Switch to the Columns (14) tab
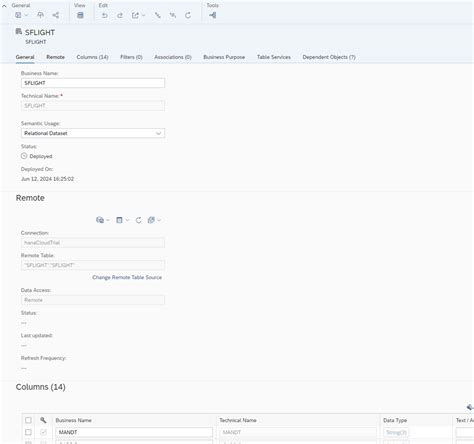This screenshot has width=474, height=444. (92, 57)
